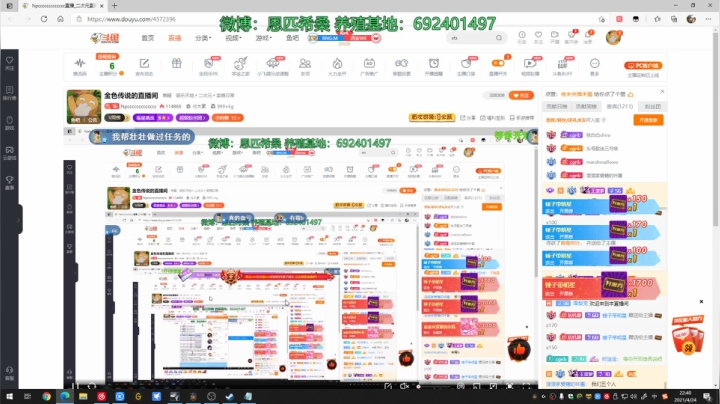720x404 pixels.
Task: Click the user avatar in the header
Action: tap(613, 38)
